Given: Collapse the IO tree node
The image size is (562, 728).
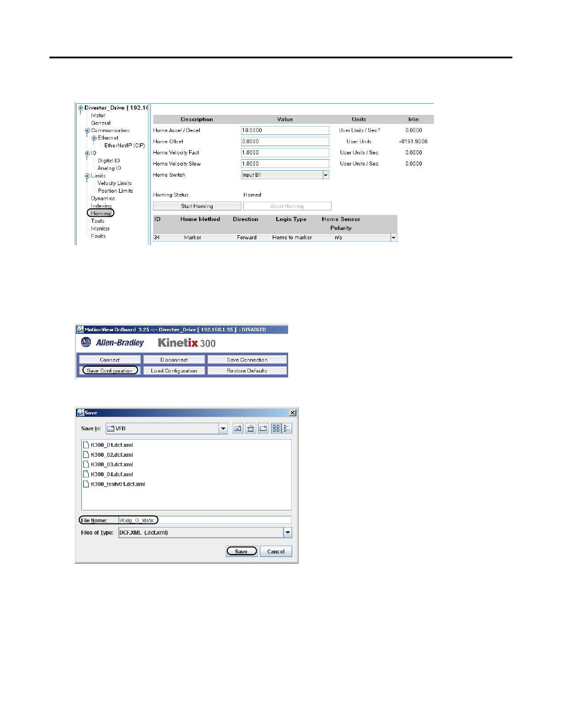Looking at the screenshot, I should (x=87, y=153).
